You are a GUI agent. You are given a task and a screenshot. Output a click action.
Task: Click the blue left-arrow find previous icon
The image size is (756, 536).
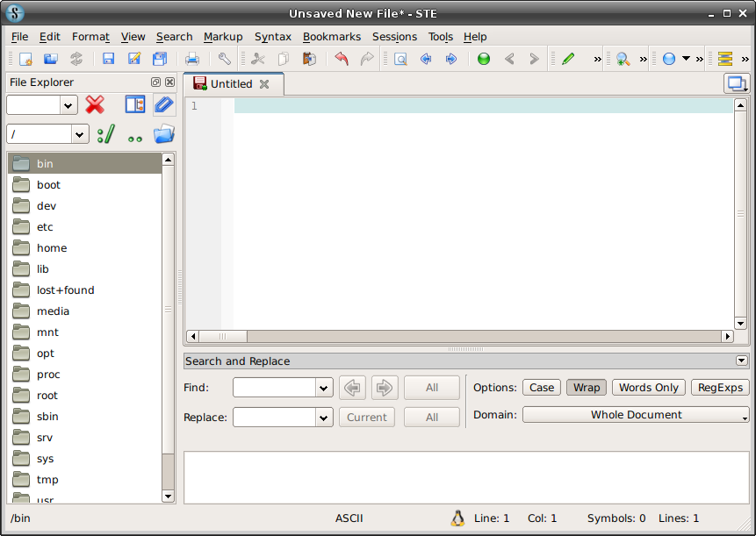coord(426,59)
